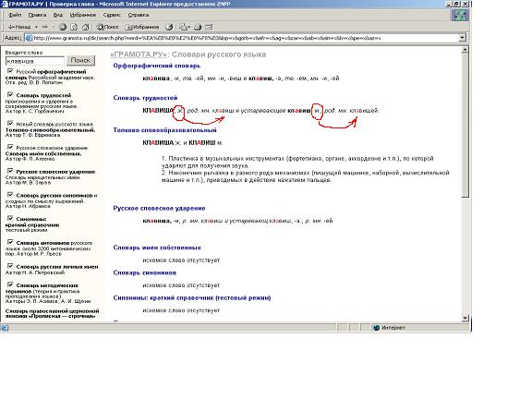This screenshot has width=532, height=399.
Task: Open the History toolbar icon
Action: (x=169, y=27)
